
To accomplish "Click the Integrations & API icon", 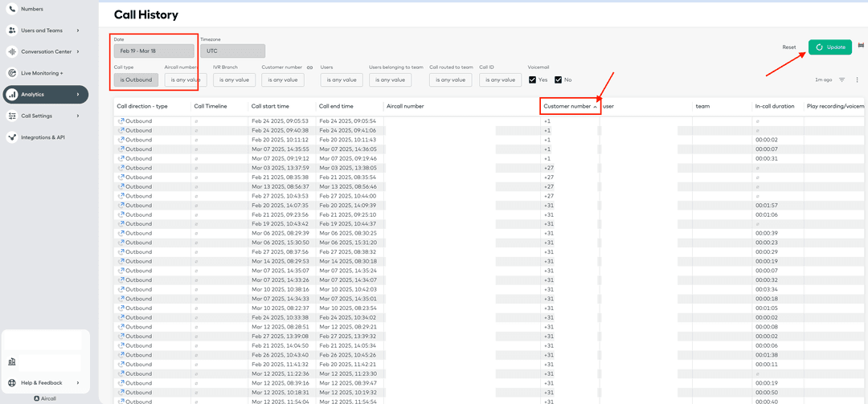I will 12,137.
